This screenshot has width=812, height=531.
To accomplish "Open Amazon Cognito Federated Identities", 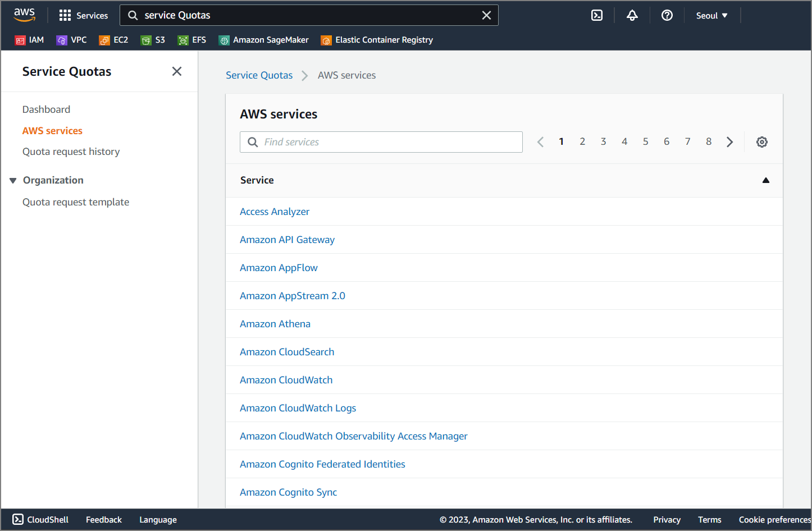I will point(322,464).
